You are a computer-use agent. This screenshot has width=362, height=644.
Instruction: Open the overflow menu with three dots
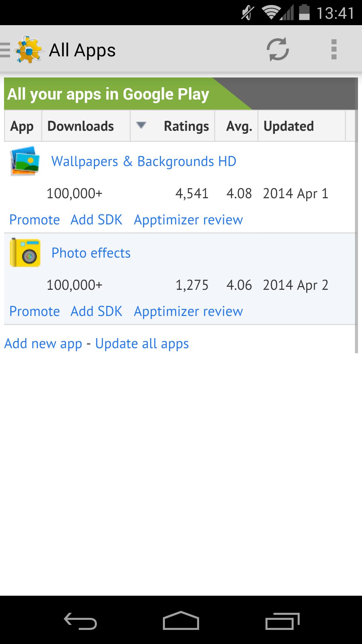click(x=333, y=50)
